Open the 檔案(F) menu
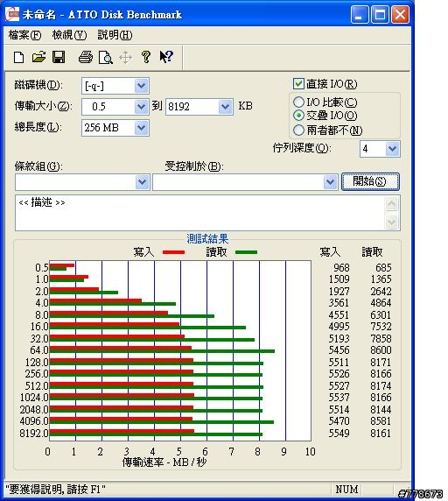 click(x=24, y=35)
